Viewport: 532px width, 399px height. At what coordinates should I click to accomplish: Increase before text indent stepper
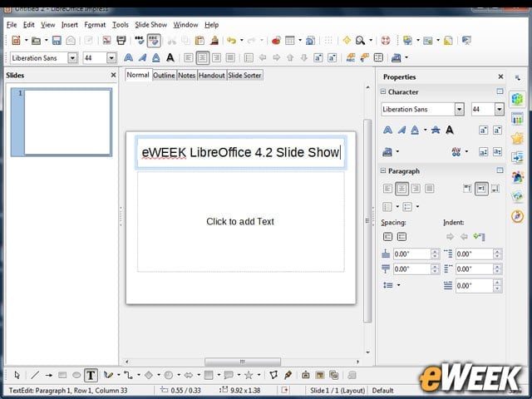497,251
